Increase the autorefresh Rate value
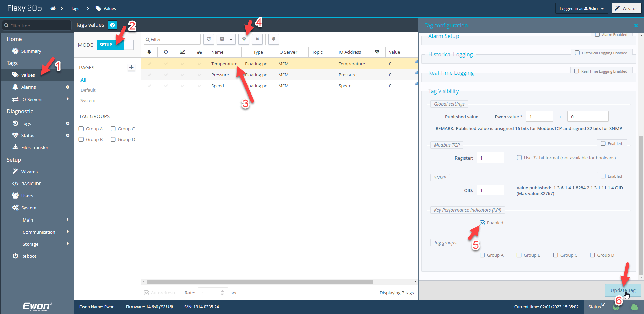Image resolution: width=644 pixels, height=314 pixels. click(222, 291)
